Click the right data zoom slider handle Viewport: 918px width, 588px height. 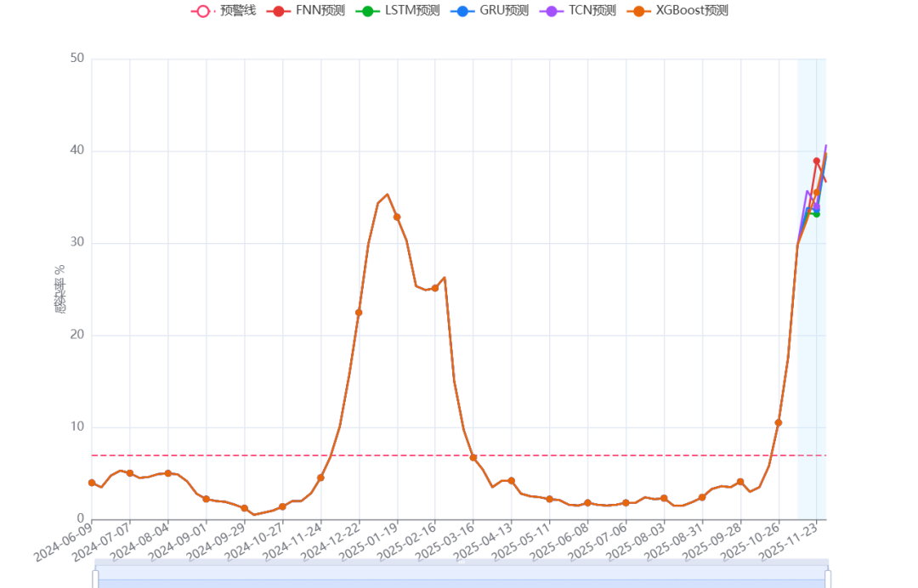pyautogui.click(x=828, y=579)
